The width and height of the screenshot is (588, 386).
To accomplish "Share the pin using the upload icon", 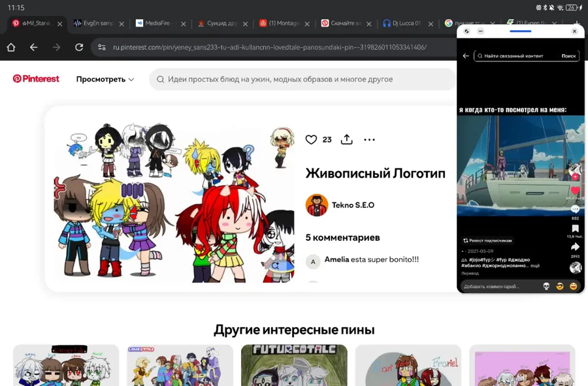I will pos(346,139).
